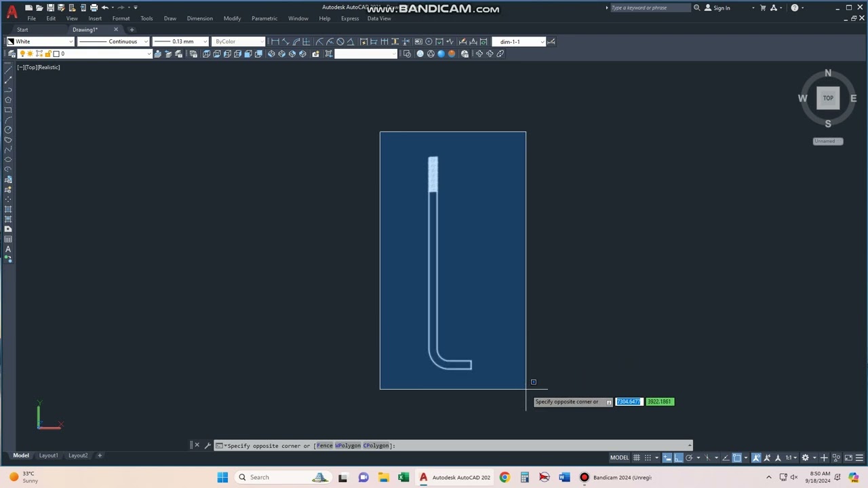Click the MODEL button in status bar
The width and height of the screenshot is (868, 488).
tap(620, 457)
